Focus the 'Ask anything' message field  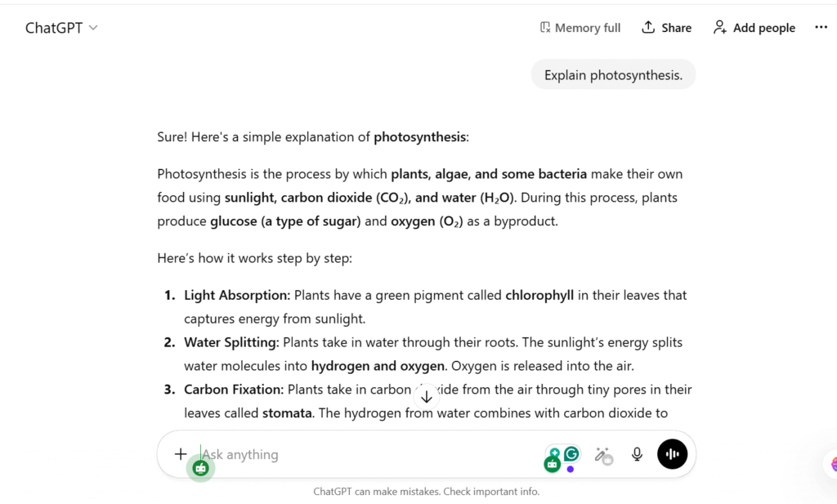[369, 454]
